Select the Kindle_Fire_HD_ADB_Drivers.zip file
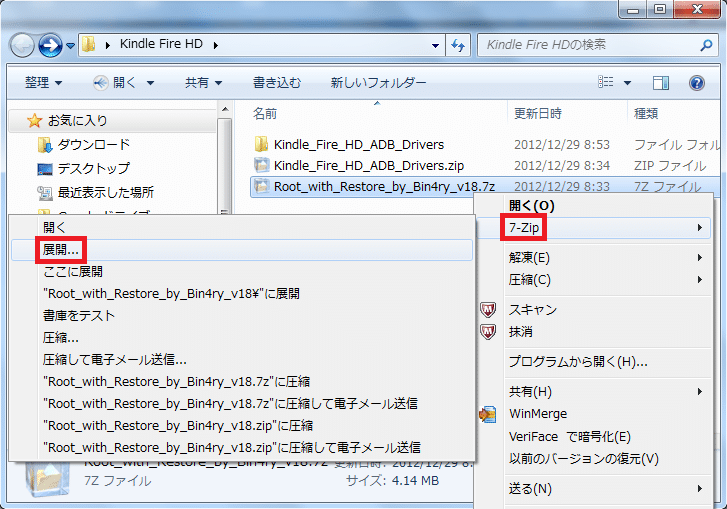Screen dimensions: 727x509 (x=369, y=165)
